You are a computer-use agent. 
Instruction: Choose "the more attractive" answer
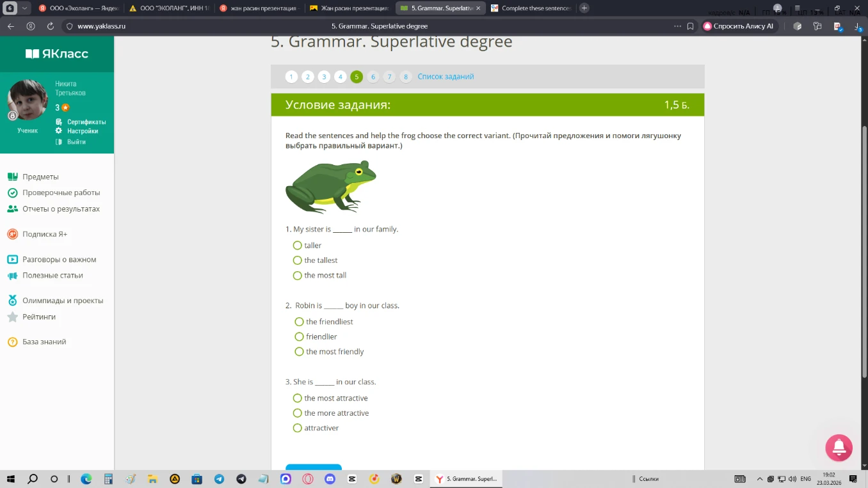[x=297, y=413]
